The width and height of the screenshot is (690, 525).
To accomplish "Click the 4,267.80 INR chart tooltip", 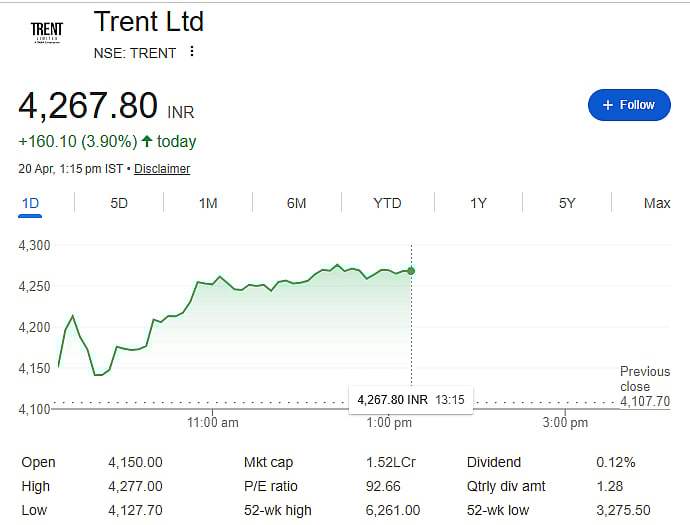I will 410,400.
